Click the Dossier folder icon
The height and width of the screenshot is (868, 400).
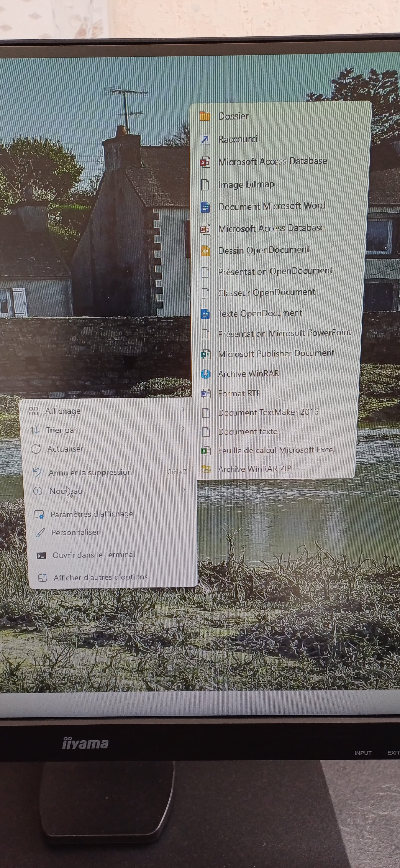tap(205, 116)
